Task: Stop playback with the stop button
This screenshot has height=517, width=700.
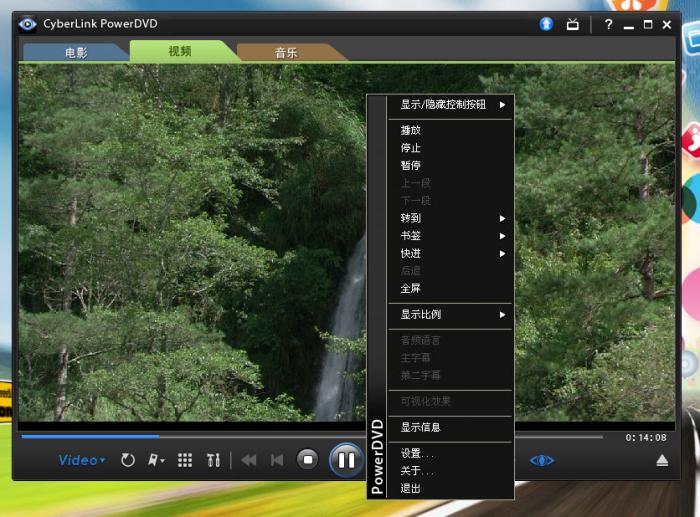Action: (x=308, y=459)
